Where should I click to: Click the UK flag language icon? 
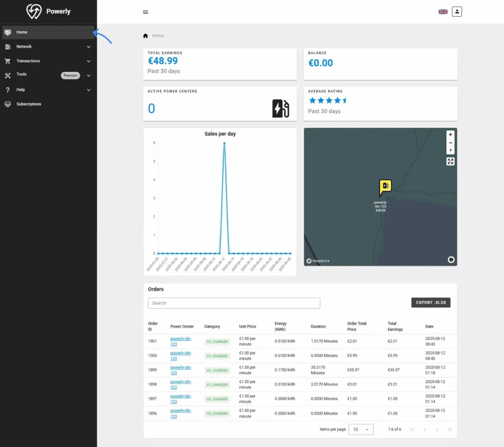(x=443, y=12)
